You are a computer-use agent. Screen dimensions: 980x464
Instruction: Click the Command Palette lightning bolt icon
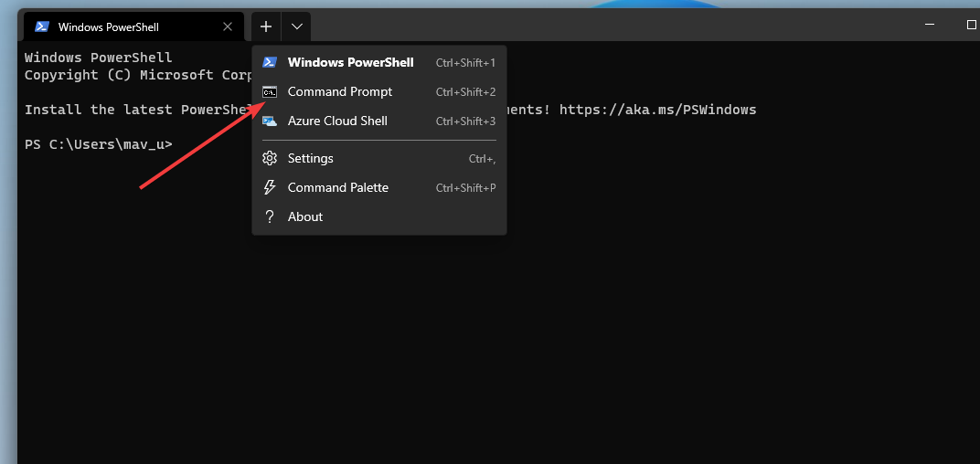click(270, 187)
